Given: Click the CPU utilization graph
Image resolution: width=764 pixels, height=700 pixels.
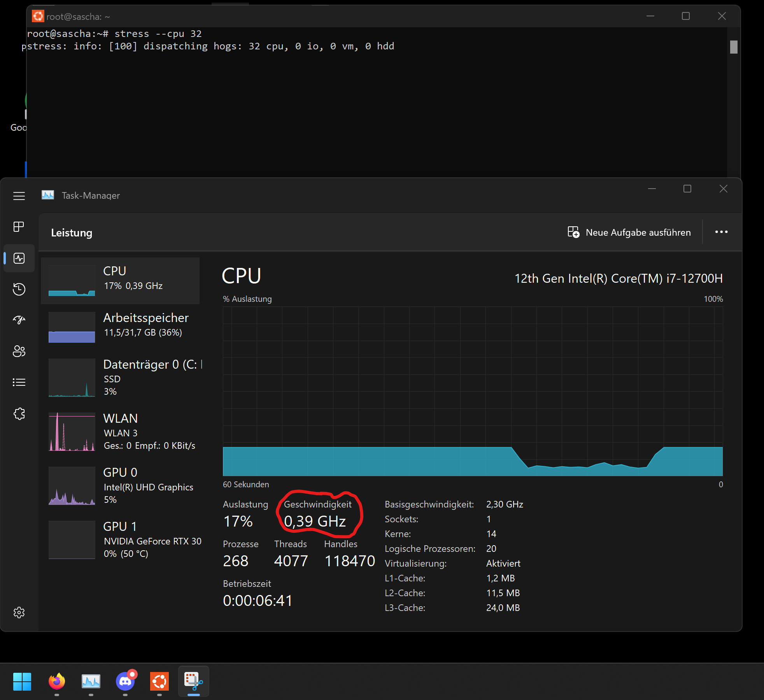Looking at the screenshot, I should (472, 391).
